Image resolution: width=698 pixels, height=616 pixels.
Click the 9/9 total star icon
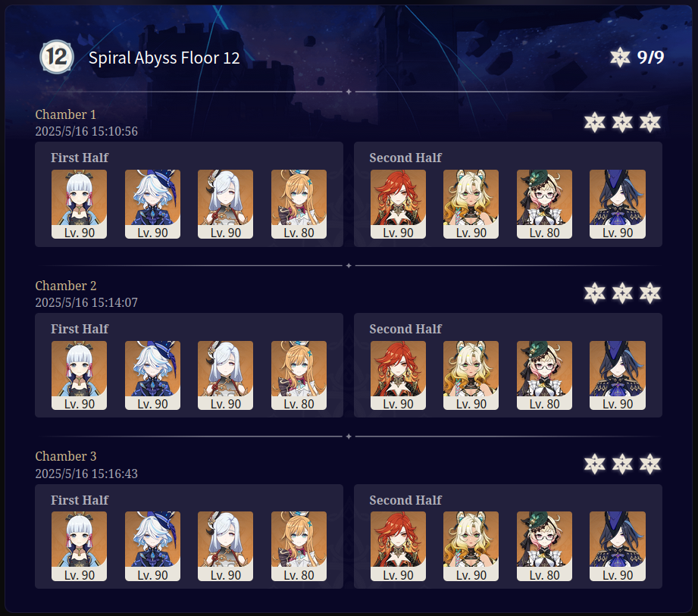620,57
